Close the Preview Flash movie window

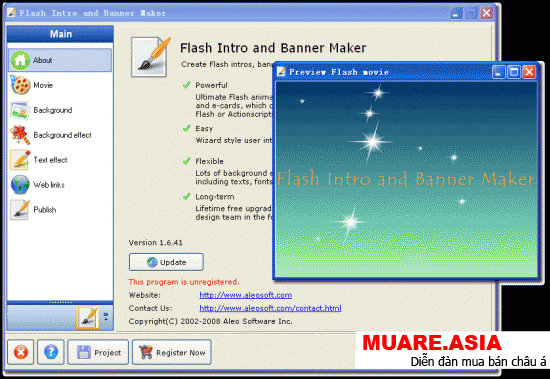pyautogui.click(x=529, y=72)
